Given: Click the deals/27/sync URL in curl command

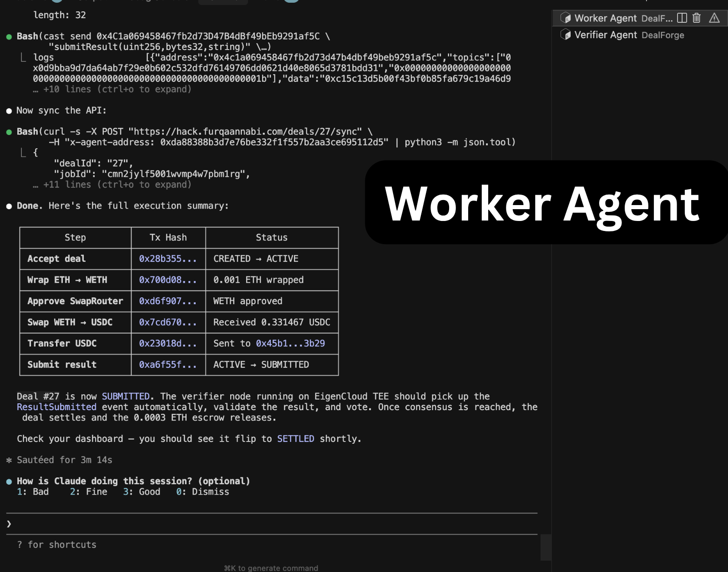Looking at the screenshot, I should pos(245,131).
